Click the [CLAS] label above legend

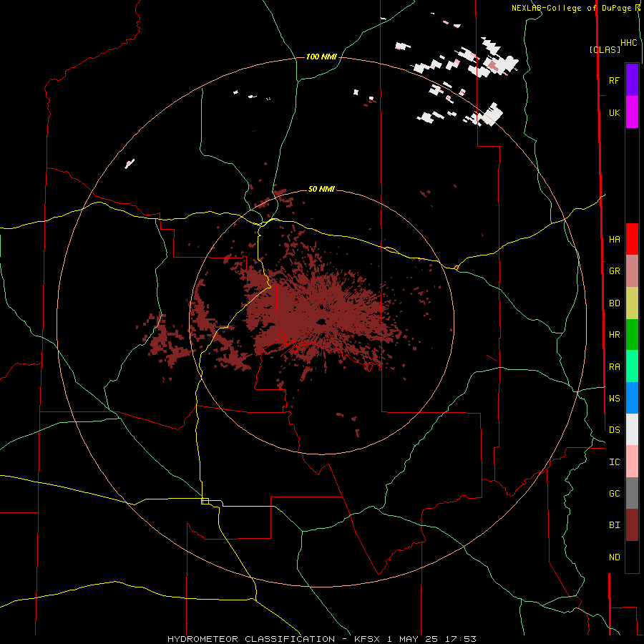[x=605, y=49]
